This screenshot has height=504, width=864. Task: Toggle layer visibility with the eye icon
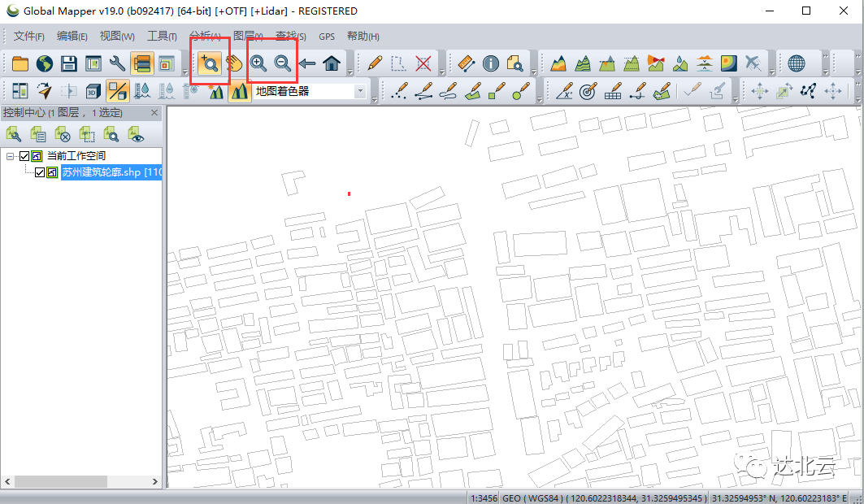click(136, 134)
